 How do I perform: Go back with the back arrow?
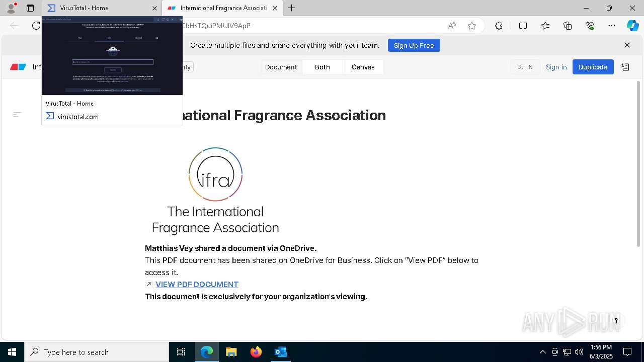tap(14, 26)
